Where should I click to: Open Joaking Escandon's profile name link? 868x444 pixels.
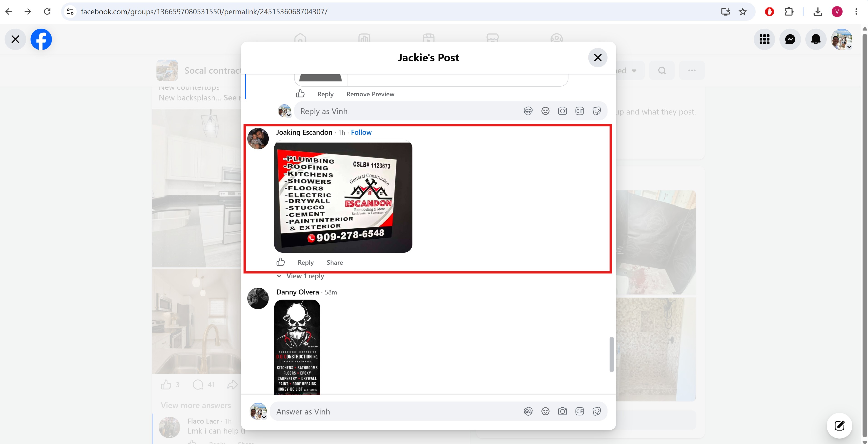pyautogui.click(x=304, y=132)
